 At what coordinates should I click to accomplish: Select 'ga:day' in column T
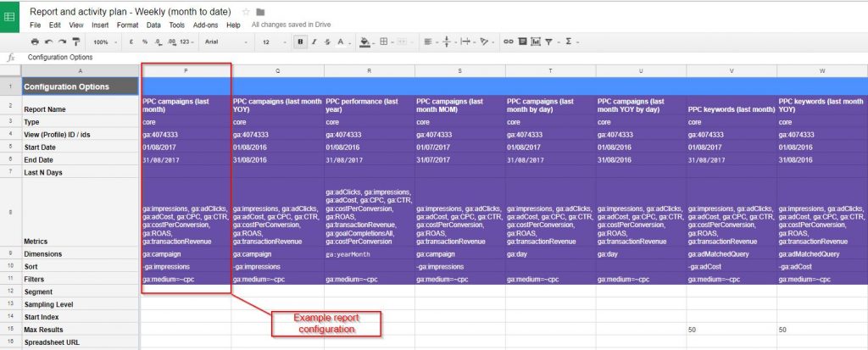pos(550,253)
